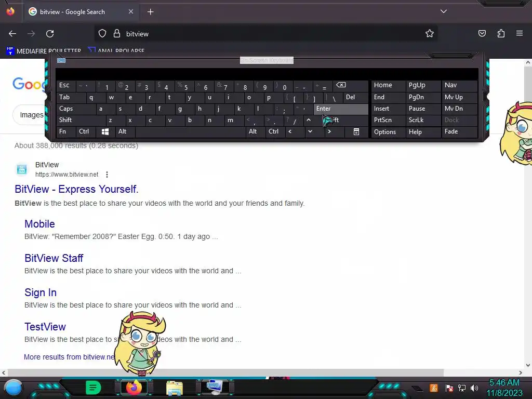Toggle the left Alt key on keyboard
The width and height of the screenshot is (532, 399).
coord(125,131)
